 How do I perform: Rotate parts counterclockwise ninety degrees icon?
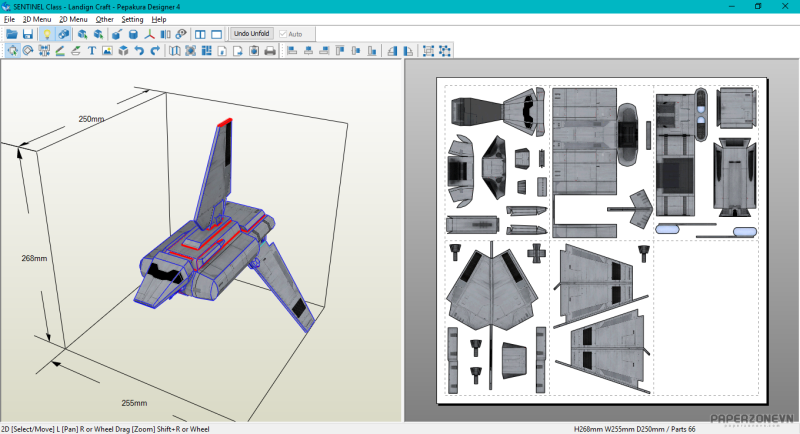(392, 50)
